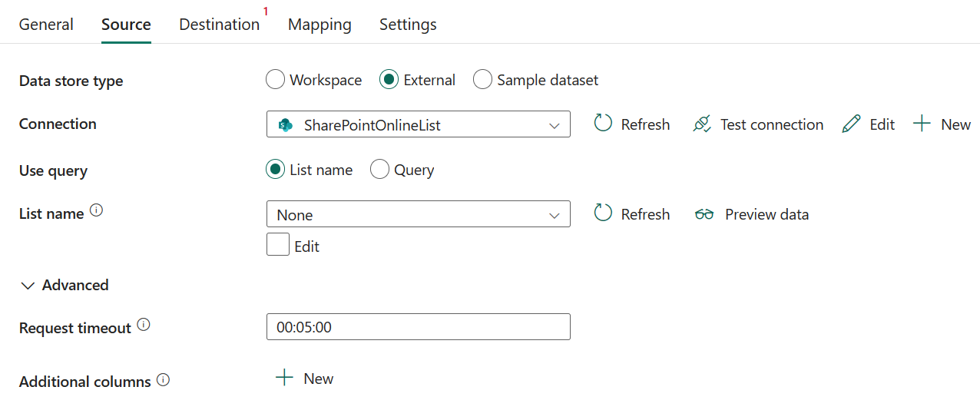Tick the Edit checkbox under List name
This screenshot has height=410, width=980.
click(x=278, y=245)
